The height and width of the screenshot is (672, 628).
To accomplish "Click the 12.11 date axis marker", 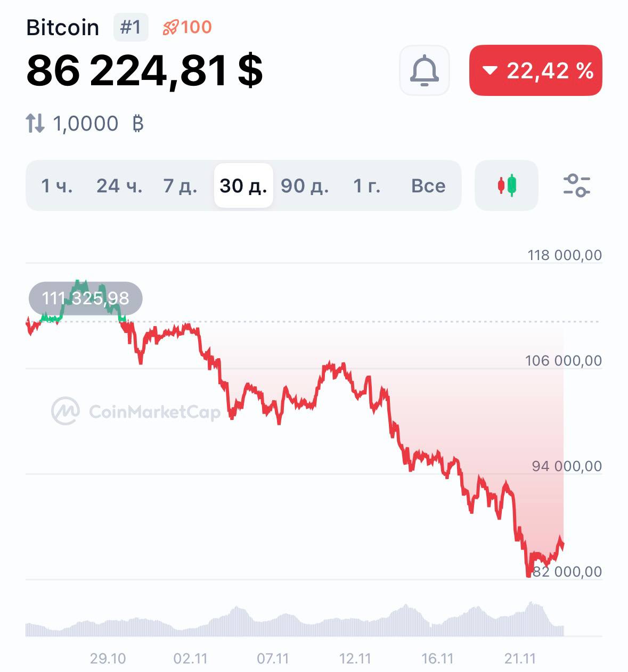I will coord(355,659).
